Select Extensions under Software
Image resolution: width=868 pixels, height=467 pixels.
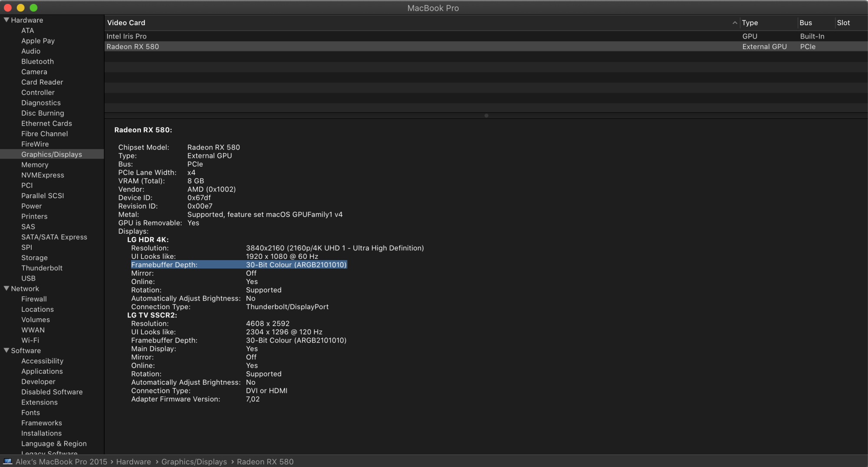tap(39, 402)
